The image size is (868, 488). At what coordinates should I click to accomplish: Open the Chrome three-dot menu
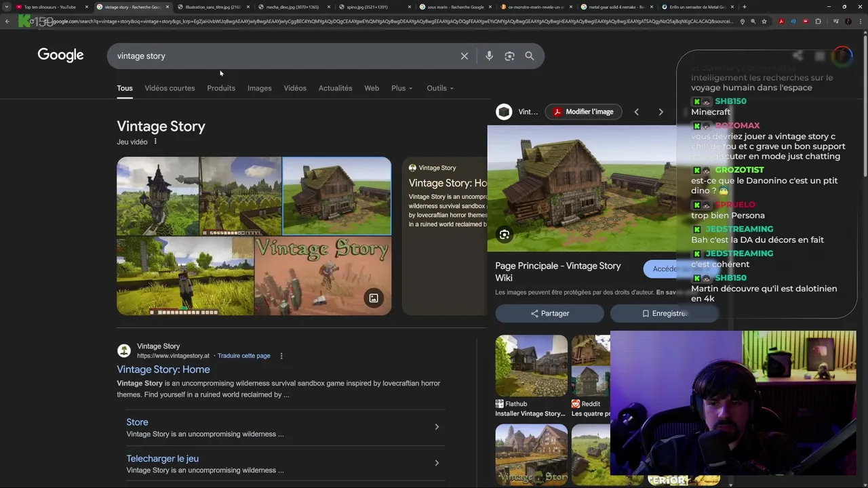tap(862, 22)
